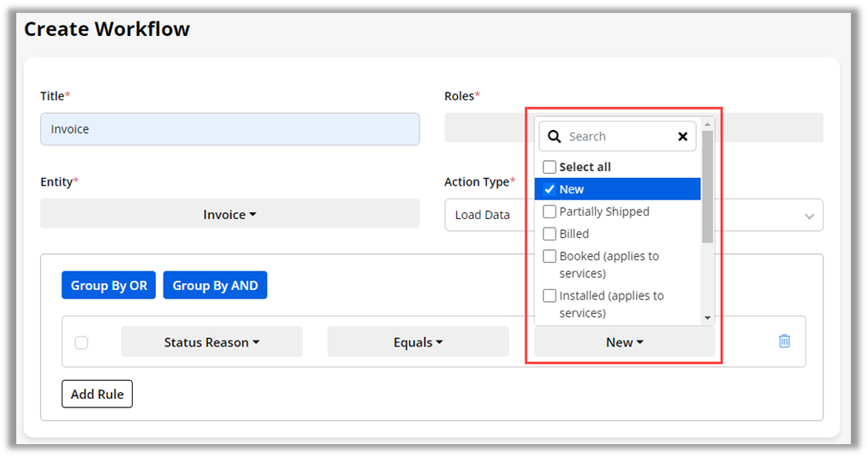Click the magnifier icon in the search box
The height and width of the screenshot is (457, 868).
(x=555, y=137)
